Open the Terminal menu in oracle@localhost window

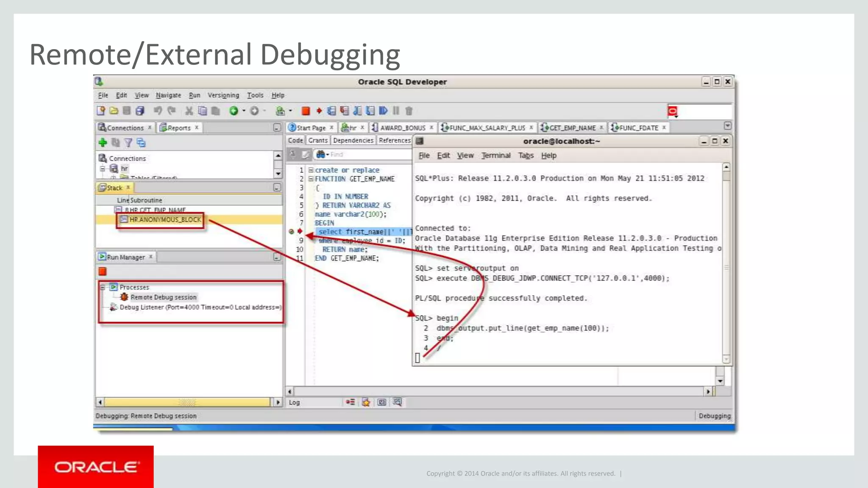(x=496, y=155)
